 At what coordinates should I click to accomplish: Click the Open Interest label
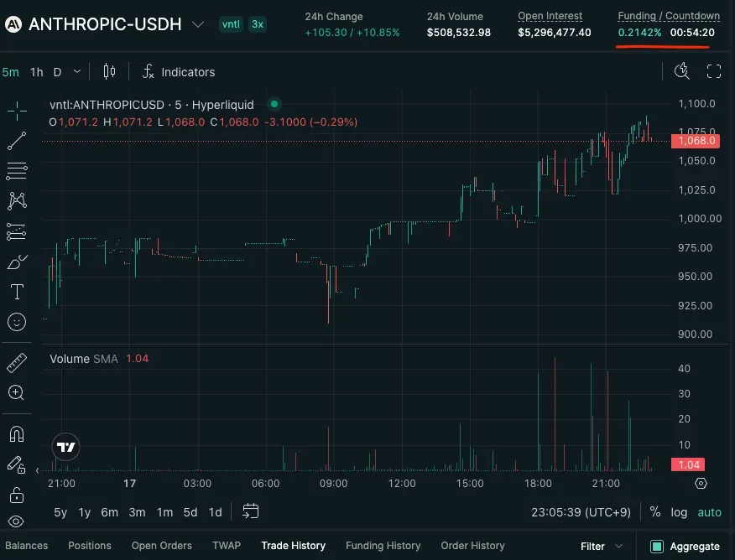point(550,16)
